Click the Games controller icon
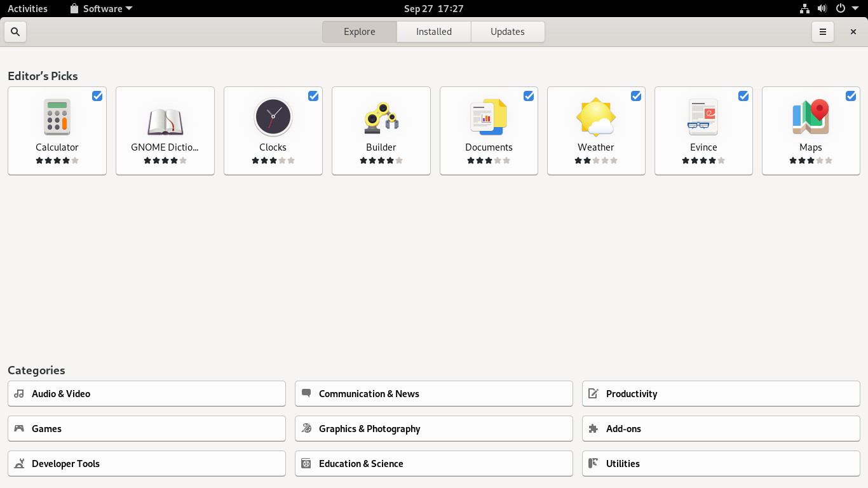This screenshot has width=868, height=488. point(19,429)
